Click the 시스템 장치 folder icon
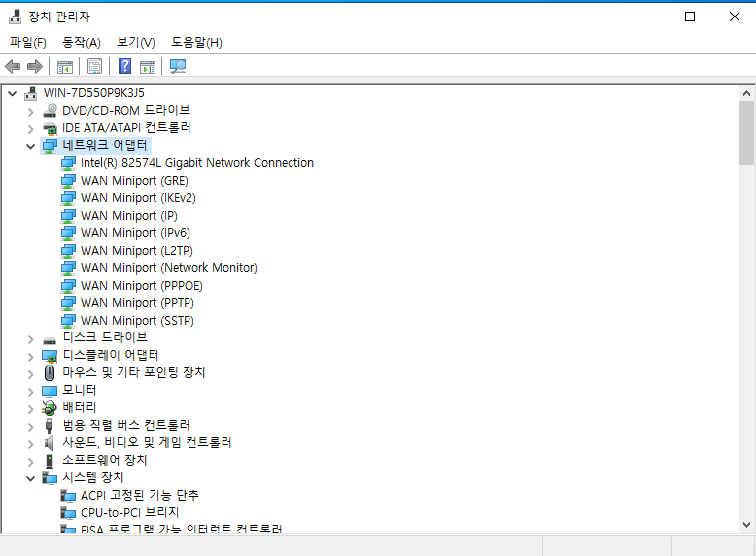This screenshot has height=556, width=756. point(50,478)
